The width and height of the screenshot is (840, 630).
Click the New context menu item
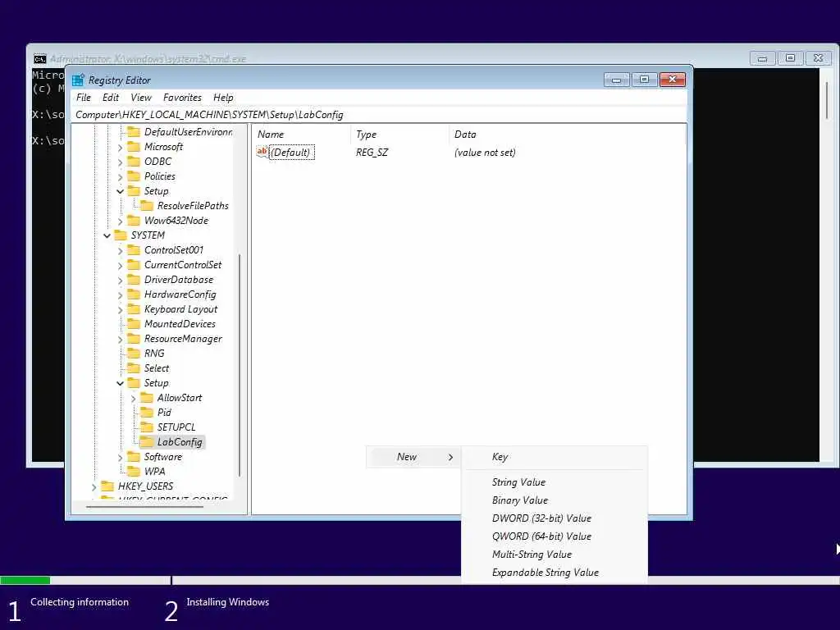coord(413,457)
